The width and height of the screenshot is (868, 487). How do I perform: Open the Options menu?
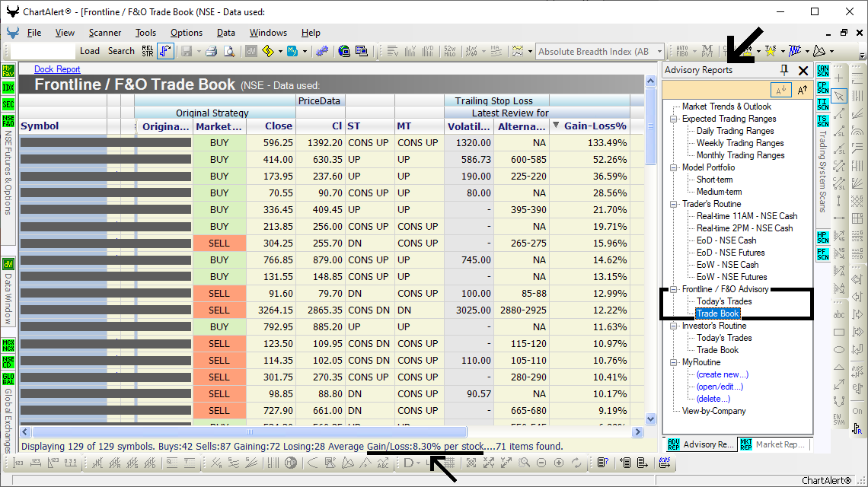(x=186, y=33)
